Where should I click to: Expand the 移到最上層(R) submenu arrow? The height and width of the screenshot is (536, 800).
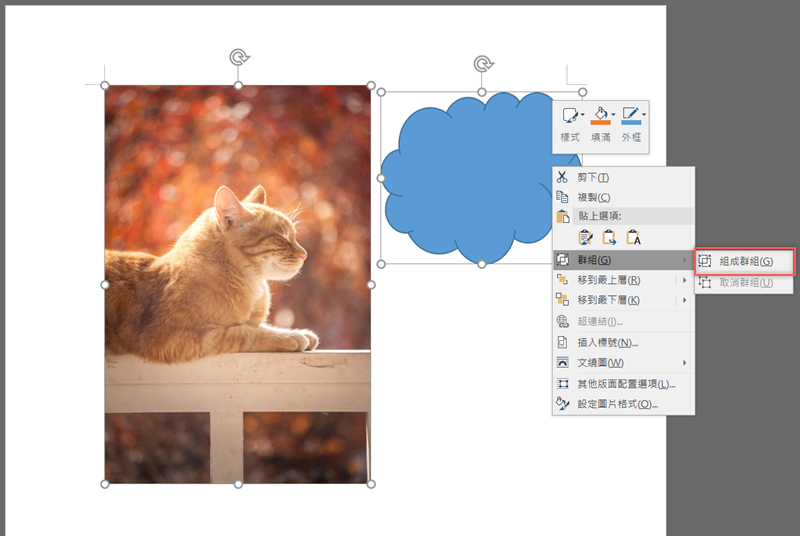(685, 280)
